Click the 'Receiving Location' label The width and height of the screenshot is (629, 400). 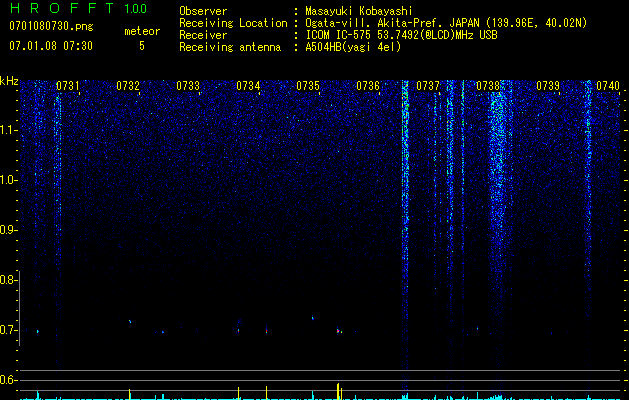pos(233,23)
